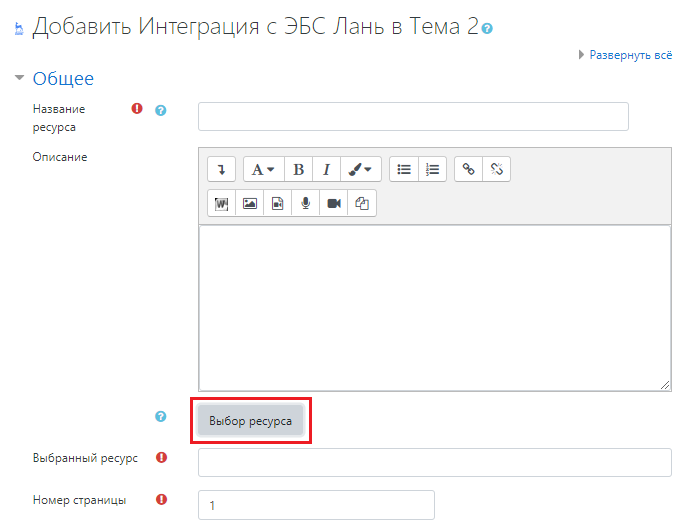Open the paragraph styles dropdown
The image size is (686, 527).
[263, 169]
